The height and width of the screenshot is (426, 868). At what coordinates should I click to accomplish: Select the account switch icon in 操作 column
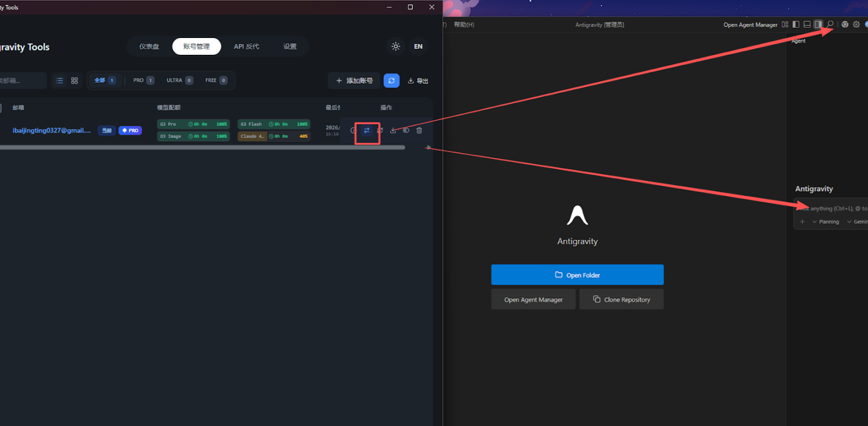(367, 130)
